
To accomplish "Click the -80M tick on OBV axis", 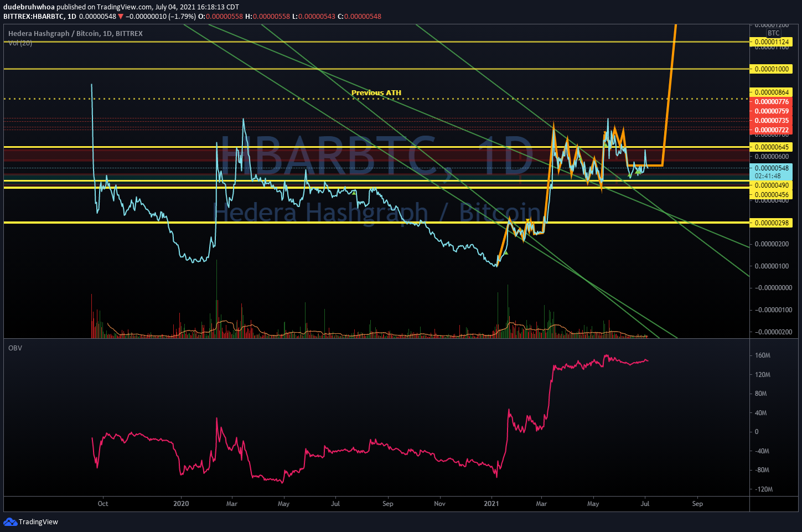I will pyautogui.click(x=762, y=470).
